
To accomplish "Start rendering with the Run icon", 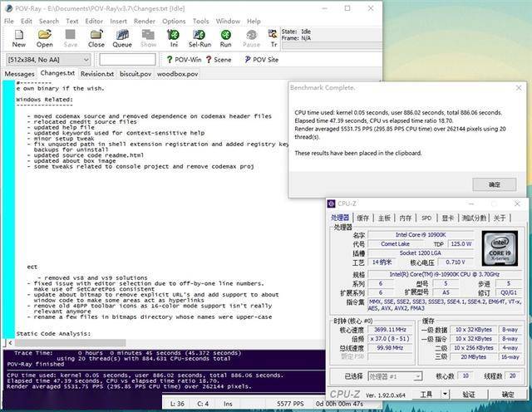I will point(225,38).
